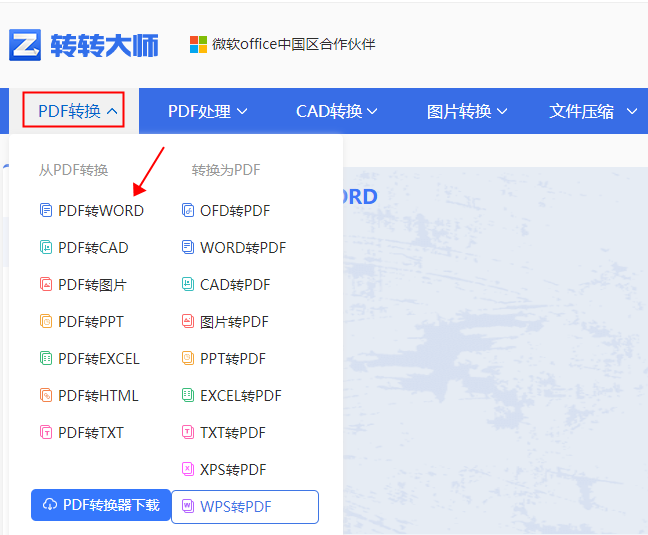Open OFD转PDF conversion
This screenshot has width=648, height=535.
pos(226,211)
